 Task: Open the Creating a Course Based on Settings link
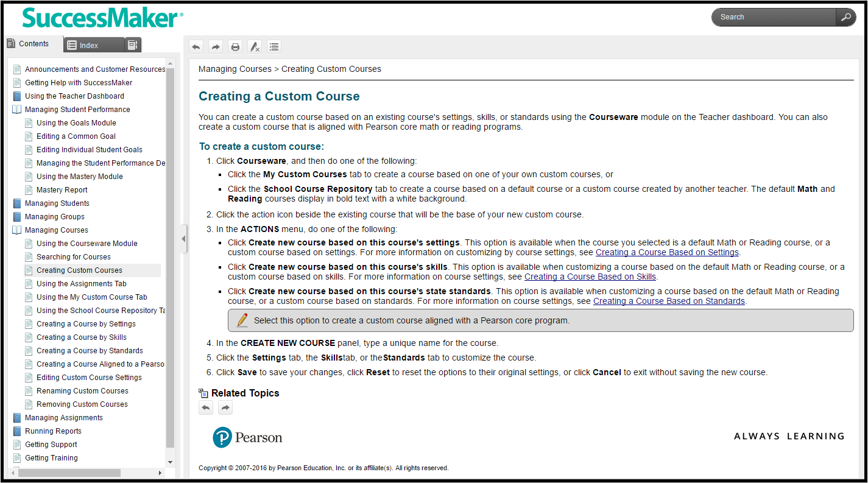[x=667, y=252]
